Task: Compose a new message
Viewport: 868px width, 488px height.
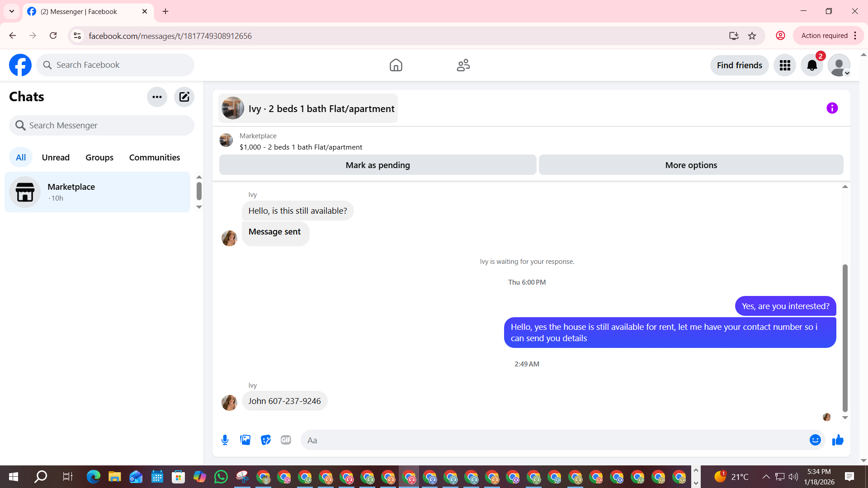Action: pyautogui.click(x=184, y=97)
